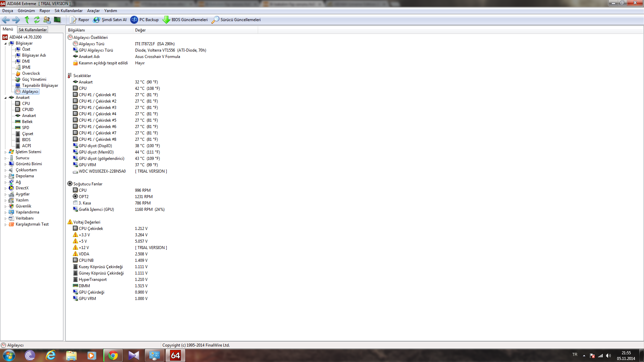Click the Refresh toolbar icon
The width and height of the screenshot is (644, 362).
(x=37, y=20)
